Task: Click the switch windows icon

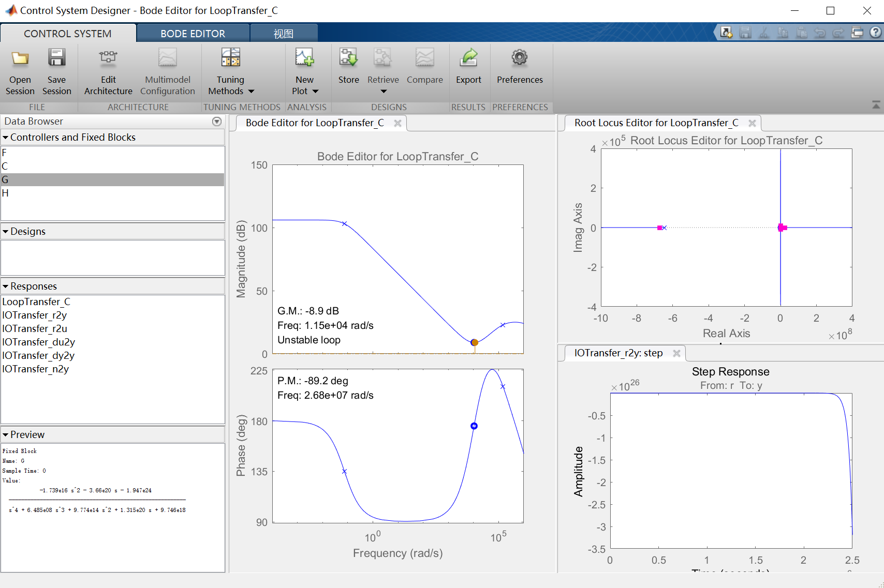Action: [857, 33]
